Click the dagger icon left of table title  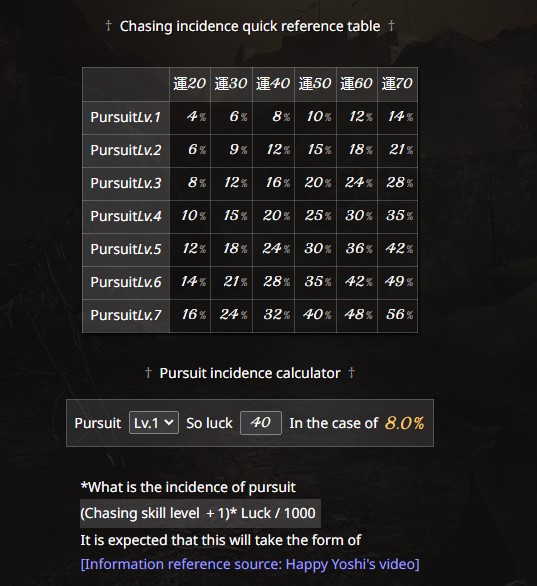point(108,25)
